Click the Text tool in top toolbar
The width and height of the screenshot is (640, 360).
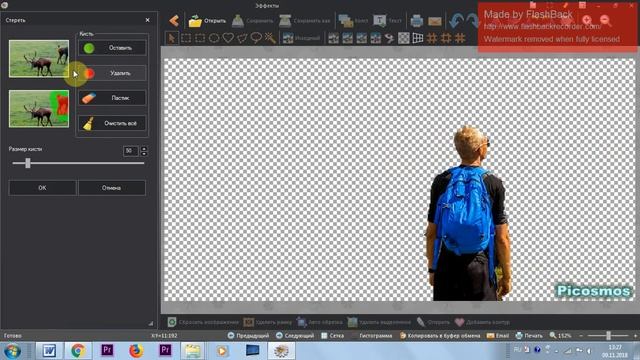tap(387, 21)
